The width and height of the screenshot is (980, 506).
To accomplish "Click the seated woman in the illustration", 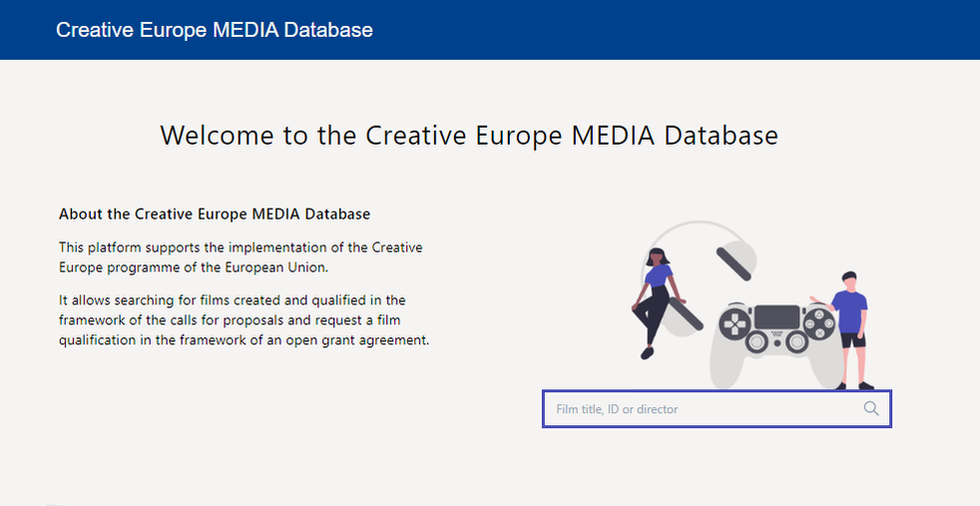I will (x=654, y=296).
